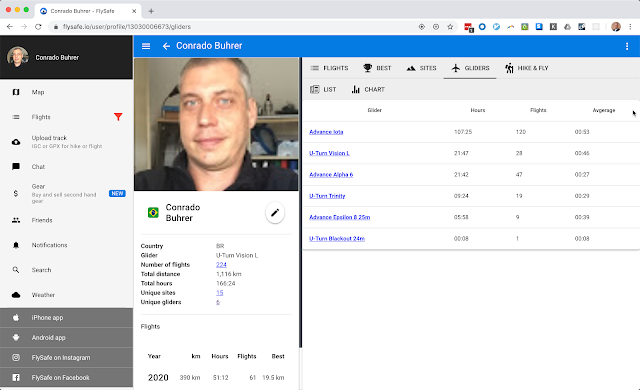Click the 224 number of flights link
Viewport: 640px width, 390px height.
(221, 265)
